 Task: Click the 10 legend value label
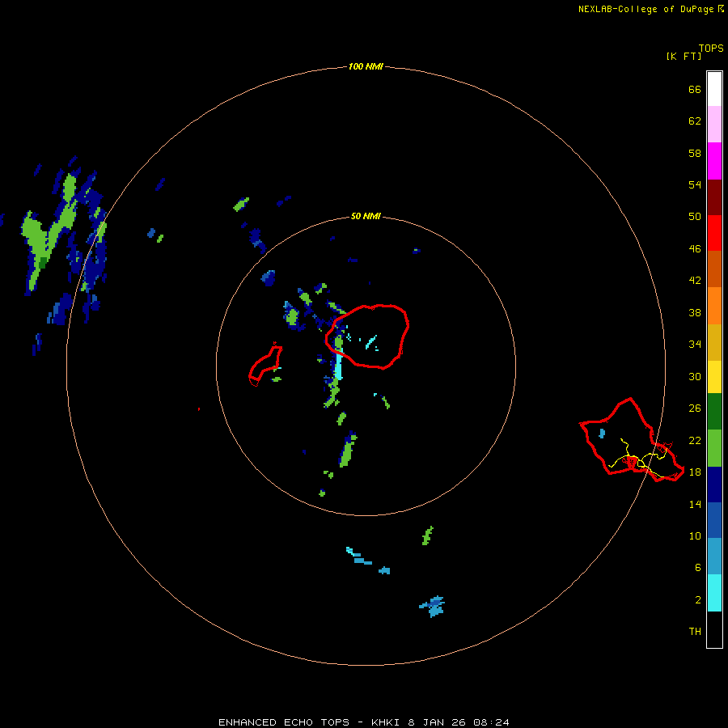point(695,535)
